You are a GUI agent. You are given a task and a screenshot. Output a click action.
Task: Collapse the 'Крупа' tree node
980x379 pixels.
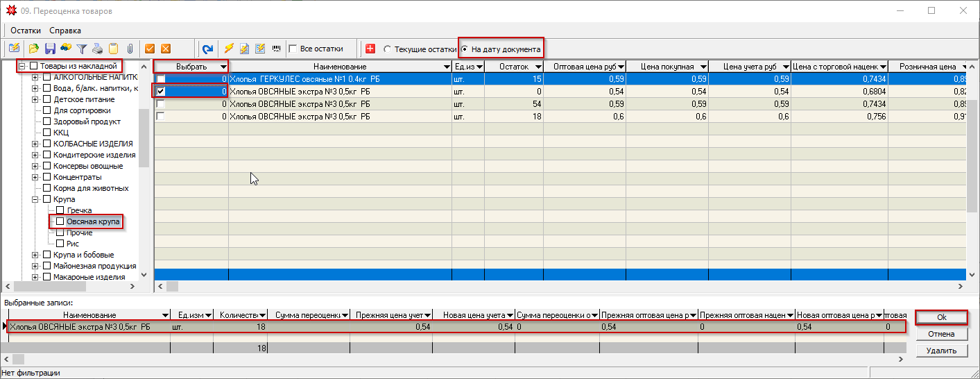coord(35,199)
